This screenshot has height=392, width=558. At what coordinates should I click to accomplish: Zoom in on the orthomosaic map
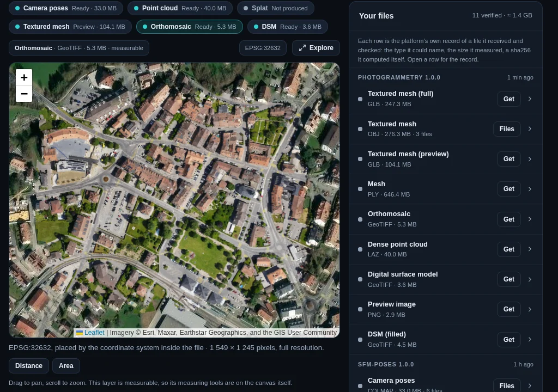(24, 77)
